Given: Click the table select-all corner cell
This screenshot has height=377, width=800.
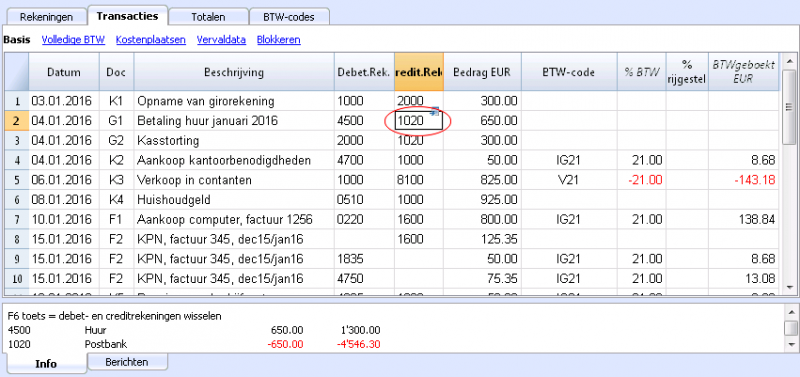Looking at the screenshot, I should pos(16,72).
